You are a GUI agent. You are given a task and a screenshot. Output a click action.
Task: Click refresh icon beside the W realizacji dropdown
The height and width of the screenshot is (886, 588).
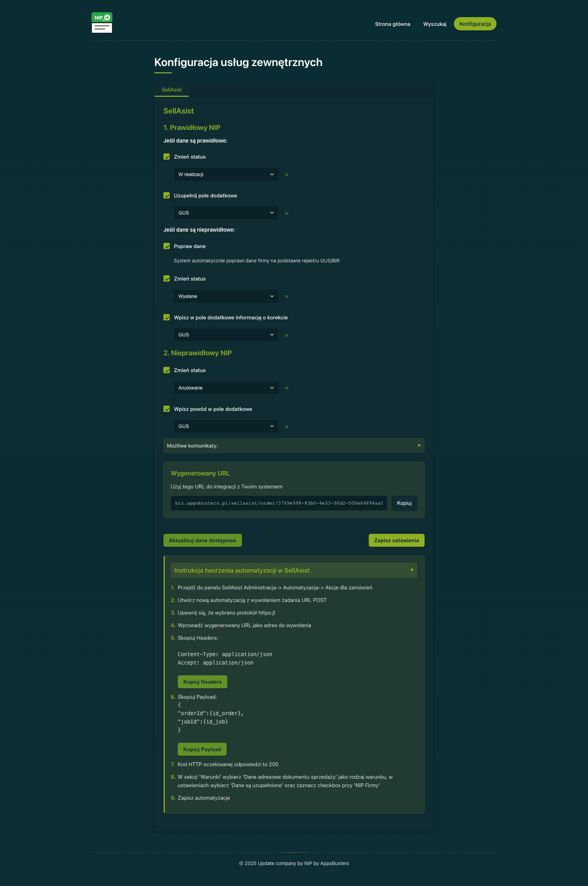(287, 174)
